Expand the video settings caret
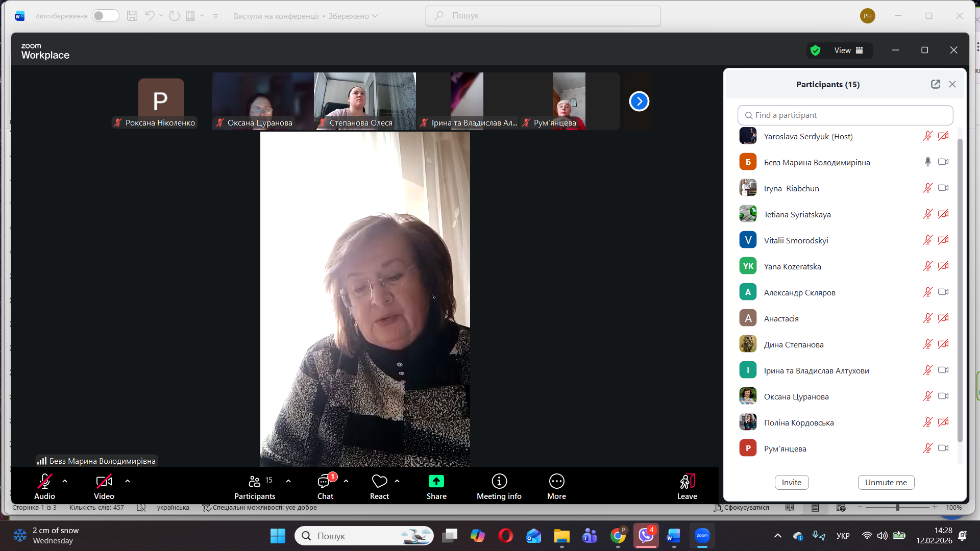Screen dimensions: 980x551 click(128, 481)
